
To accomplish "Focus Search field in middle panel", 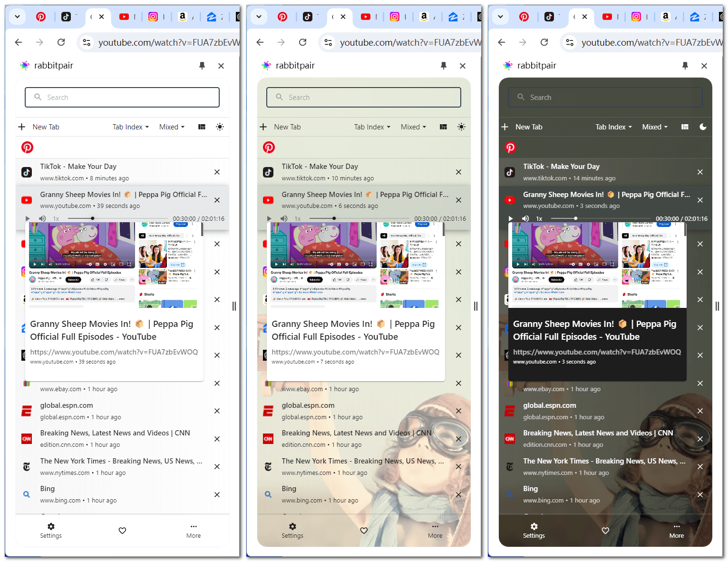I will point(364,97).
